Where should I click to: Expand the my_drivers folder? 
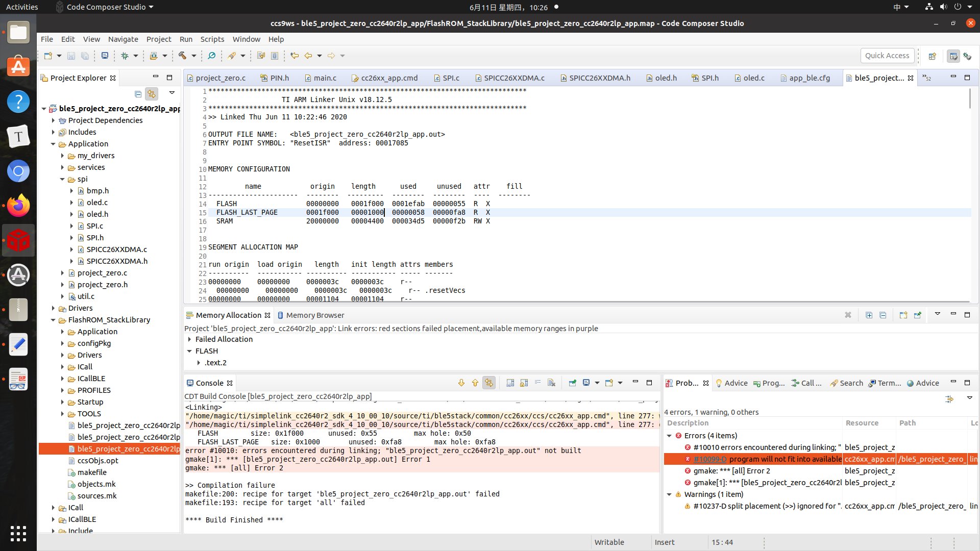62,156
